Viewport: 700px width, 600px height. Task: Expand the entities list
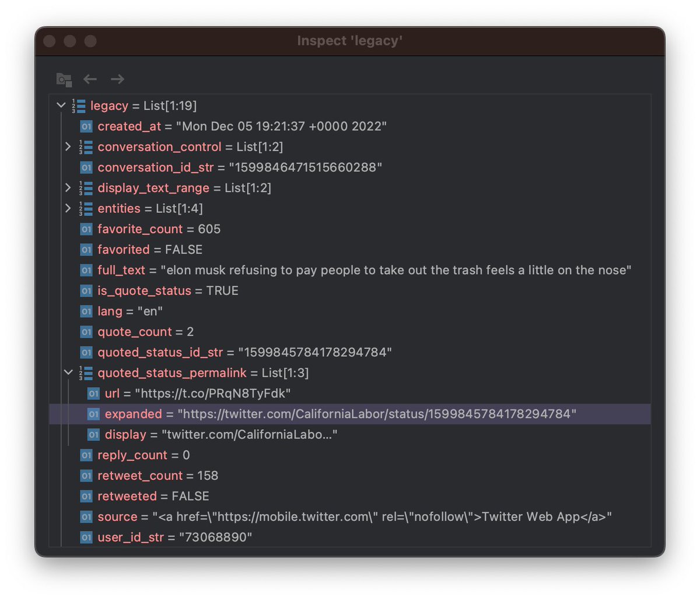pyautogui.click(x=68, y=208)
